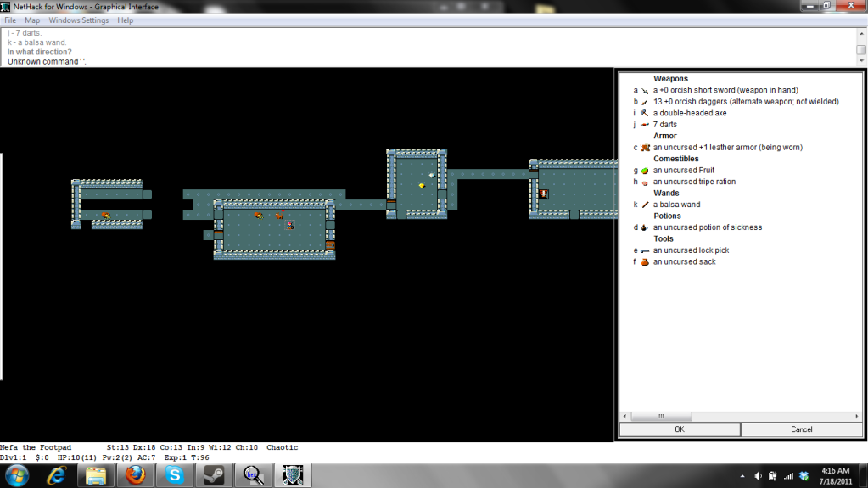
Task: Click the Weapons category header
Action: 670,79
